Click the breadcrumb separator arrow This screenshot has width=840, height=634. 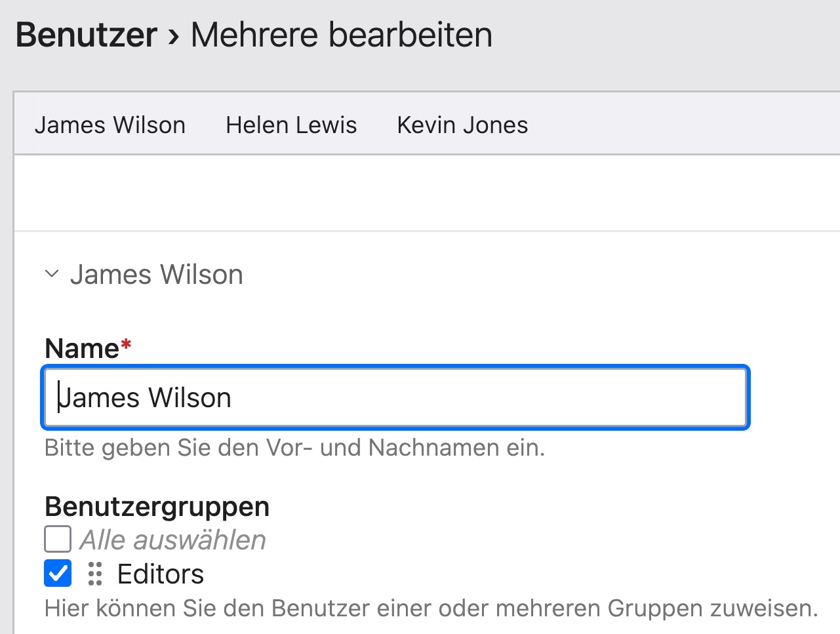[173, 37]
